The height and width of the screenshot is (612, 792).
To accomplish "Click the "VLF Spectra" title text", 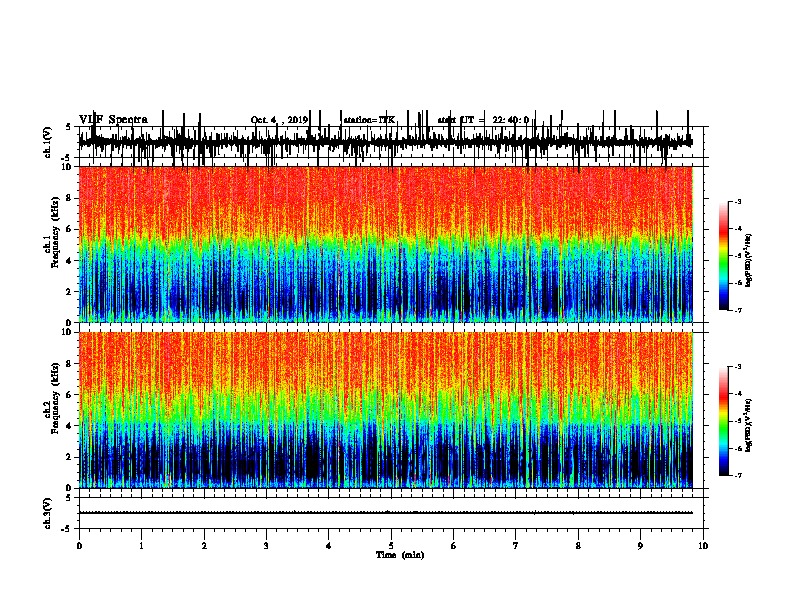I will point(113,120).
